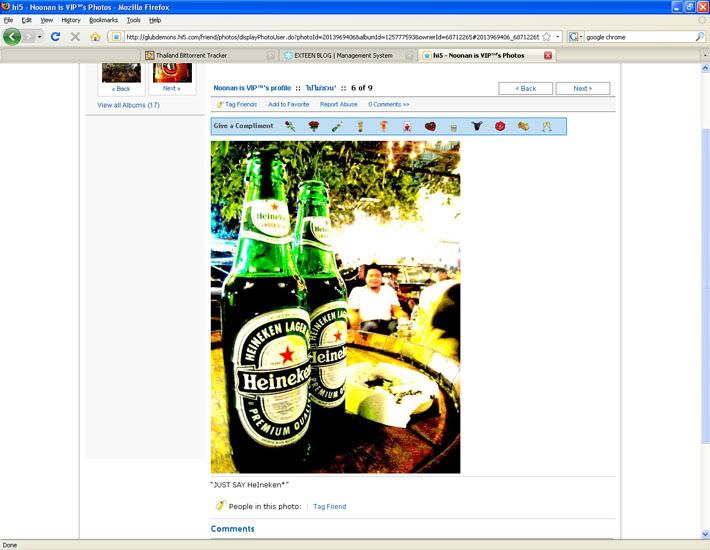Click the sidebar Next thumbnail photo

(x=173, y=73)
